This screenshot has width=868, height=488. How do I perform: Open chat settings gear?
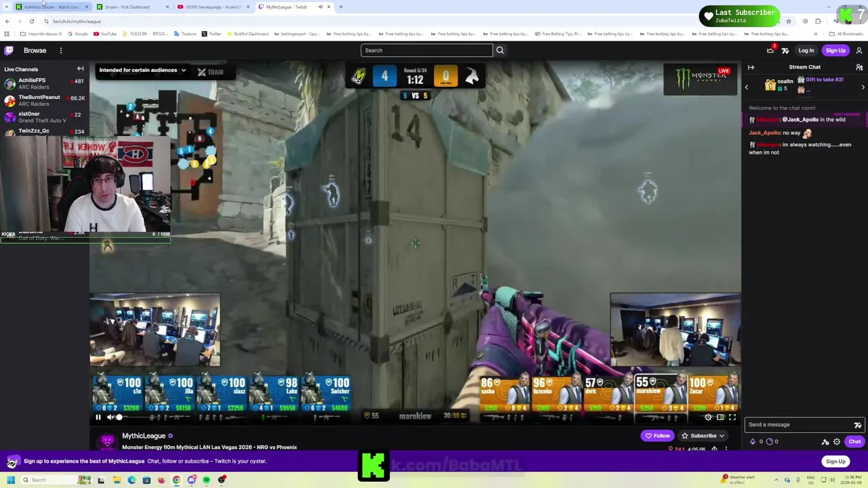(x=837, y=442)
